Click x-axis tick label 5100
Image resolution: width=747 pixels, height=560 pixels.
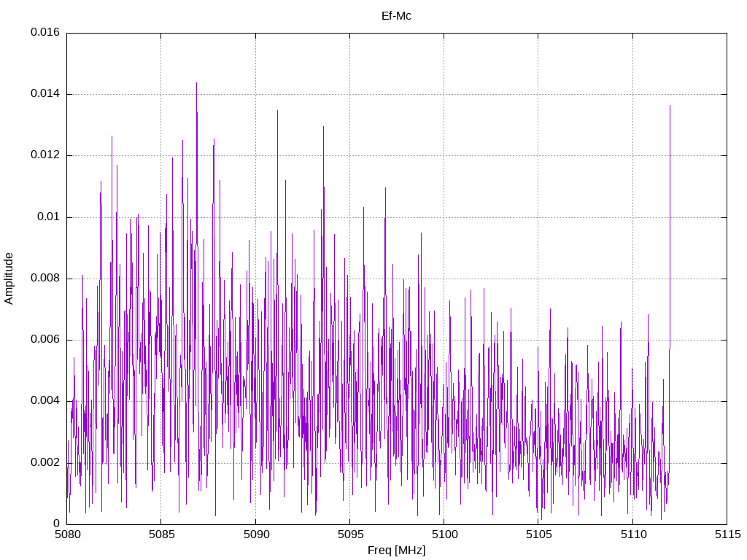pos(444,534)
